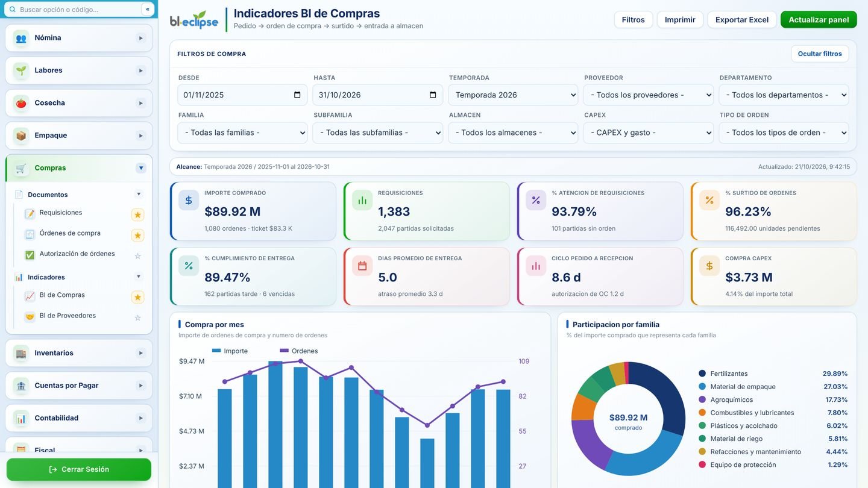This screenshot has height=488, width=868.
Task: Click the Desde date field
Action: pyautogui.click(x=242, y=95)
